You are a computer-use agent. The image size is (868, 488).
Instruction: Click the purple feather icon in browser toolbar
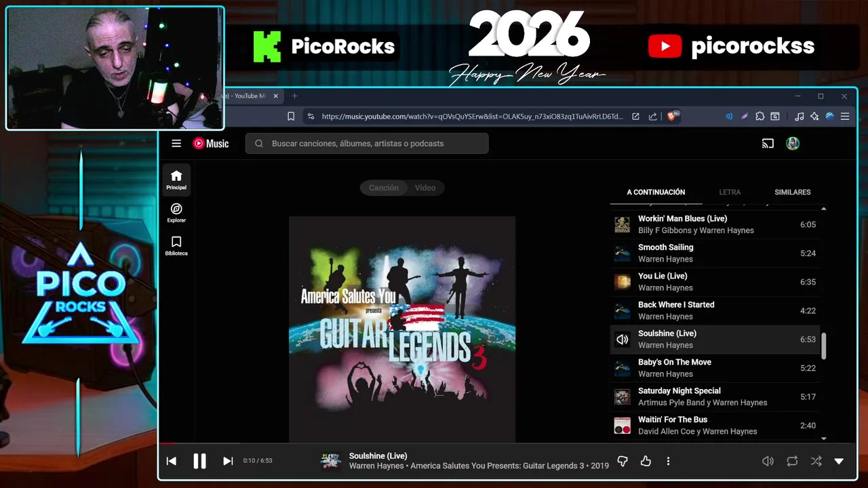point(745,117)
